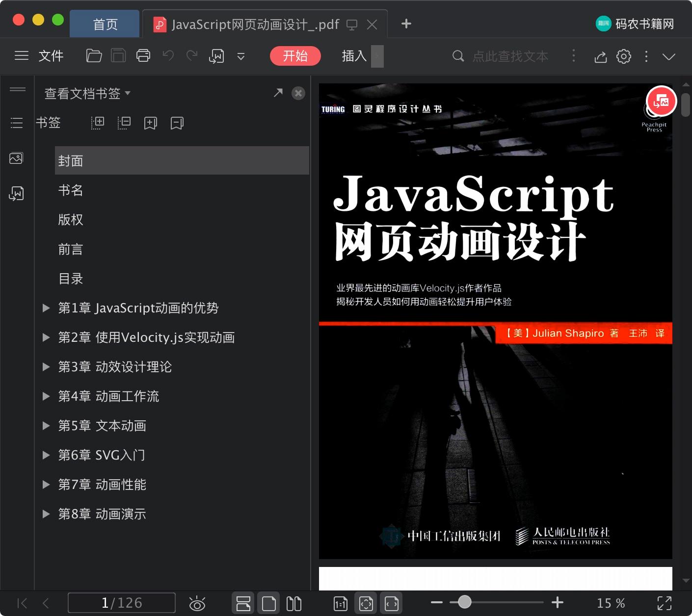This screenshot has width=692, height=616.
Task: Click the sidebar PDF convert icon
Action: tap(16, 194)
